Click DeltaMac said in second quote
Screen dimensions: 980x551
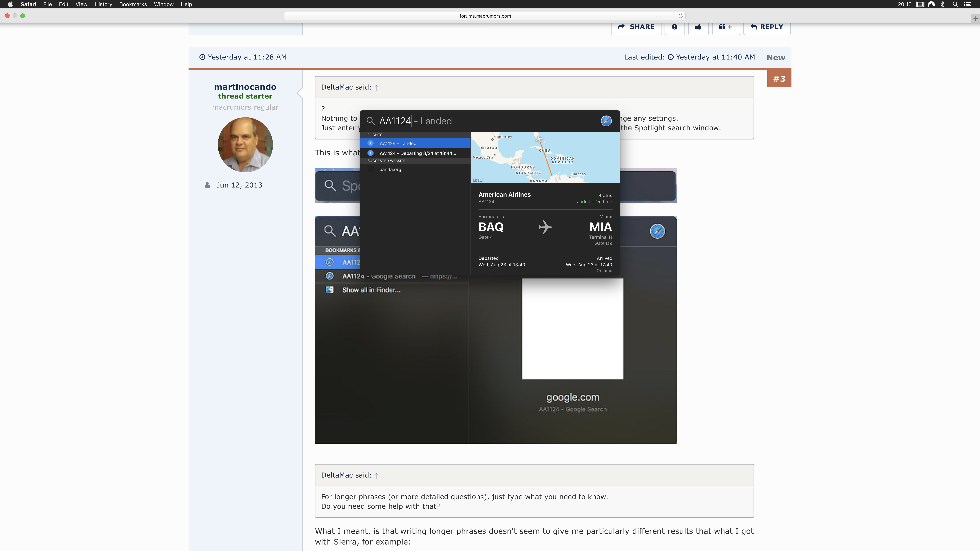[346, 475]
